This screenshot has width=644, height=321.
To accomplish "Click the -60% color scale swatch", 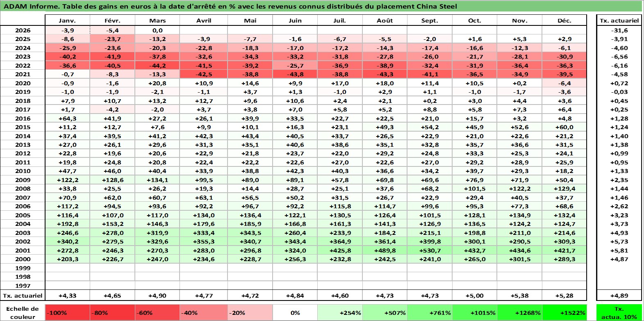I will [x=157, y=313].
